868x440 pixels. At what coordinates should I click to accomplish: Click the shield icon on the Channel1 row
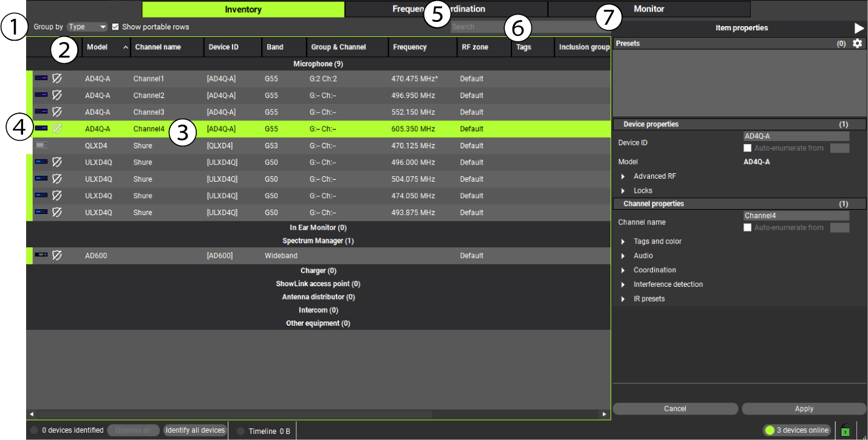(57, 78)
